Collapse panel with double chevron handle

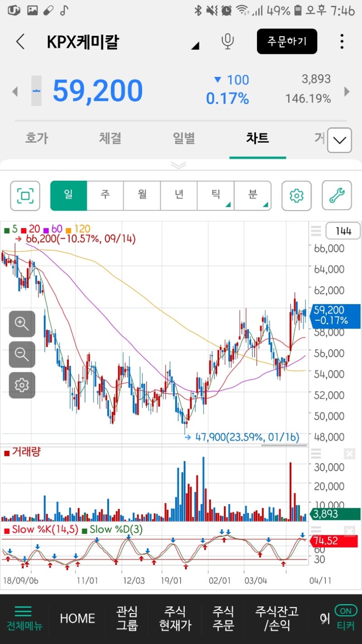pos(179,165)
